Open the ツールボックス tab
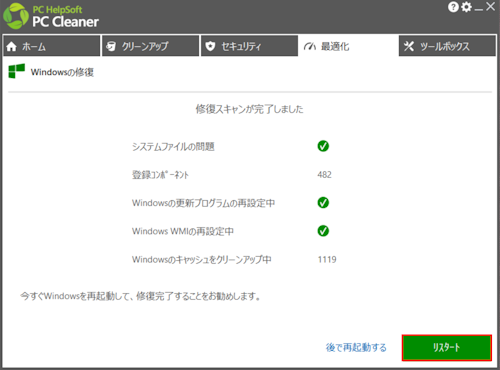Image resolution: width=500 pixels, height=370 pixels. [x=447, y=46]
